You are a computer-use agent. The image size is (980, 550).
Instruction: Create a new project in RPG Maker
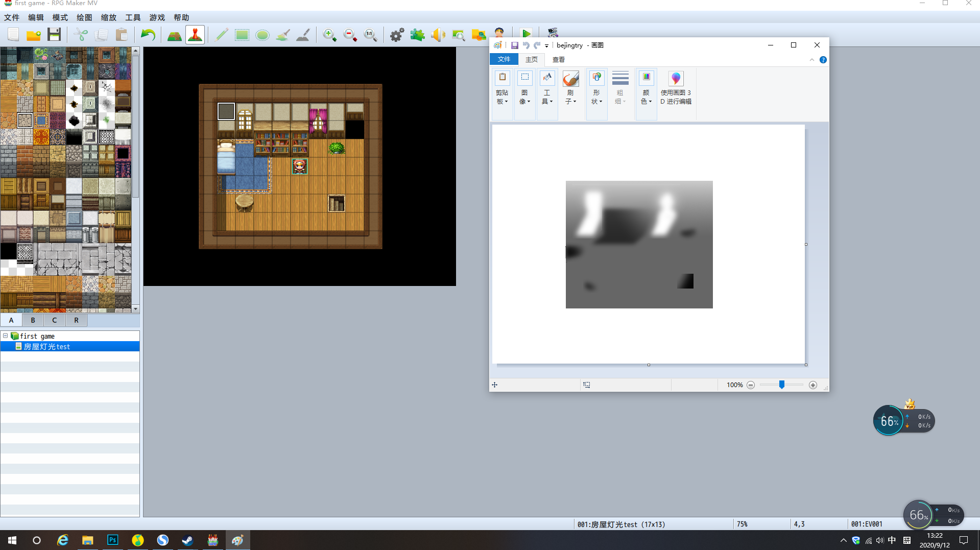coord(13,35)
